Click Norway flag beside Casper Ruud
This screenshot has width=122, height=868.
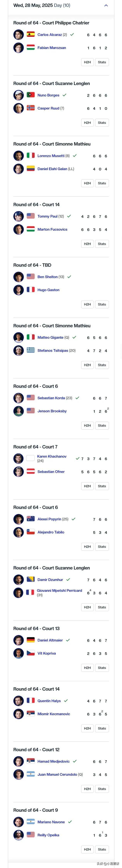point(31,108)
